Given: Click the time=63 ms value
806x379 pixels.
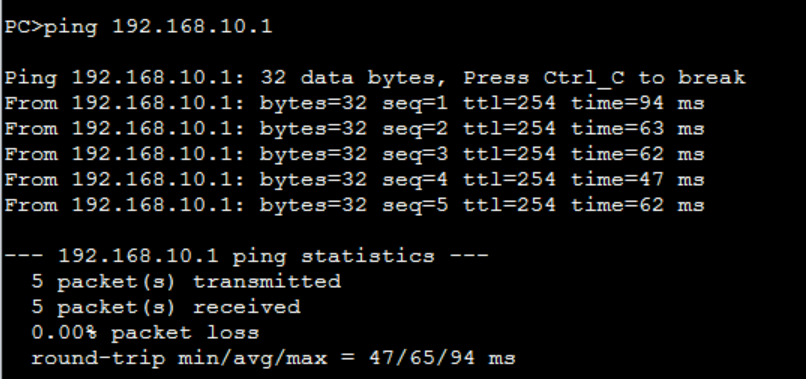Looking at the screenshot, I should tap(637, 129).
